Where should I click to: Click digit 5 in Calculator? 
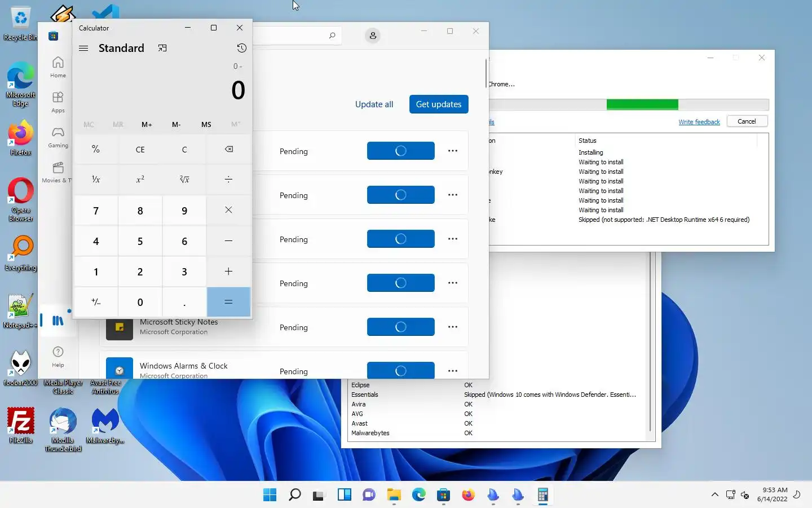point(140,240)
